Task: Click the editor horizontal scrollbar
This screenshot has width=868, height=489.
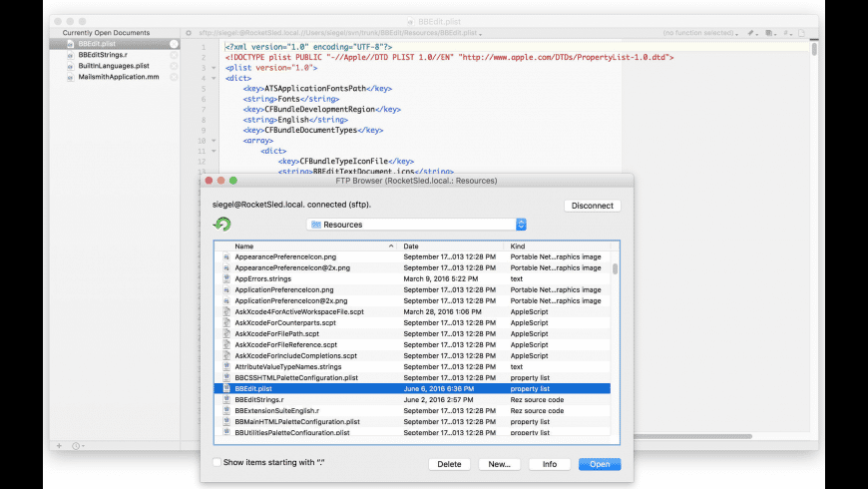Action: coord(693,436)
